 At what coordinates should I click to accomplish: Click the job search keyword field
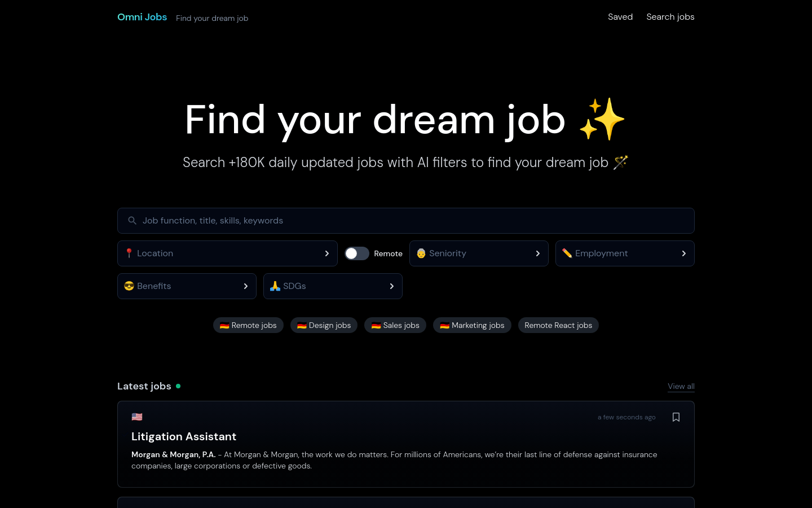coord(406,221)
